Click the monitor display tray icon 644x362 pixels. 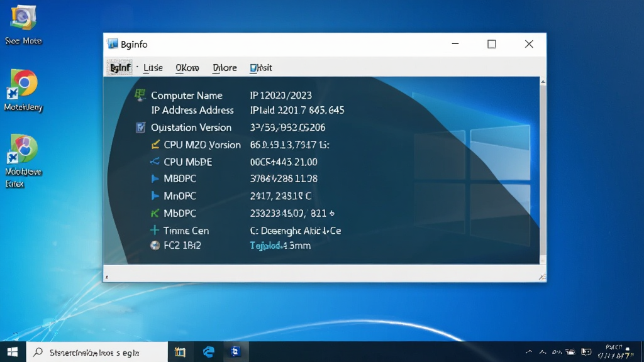click(587, 352)
